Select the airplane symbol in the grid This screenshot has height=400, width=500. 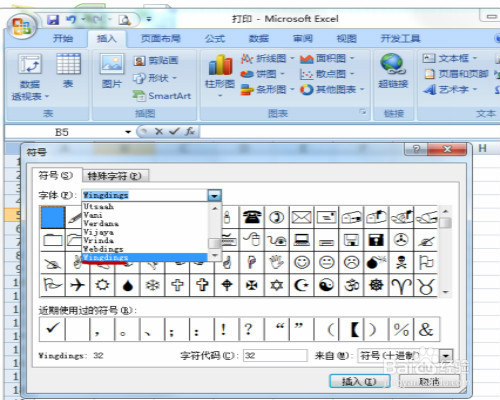tap(78, 285)
